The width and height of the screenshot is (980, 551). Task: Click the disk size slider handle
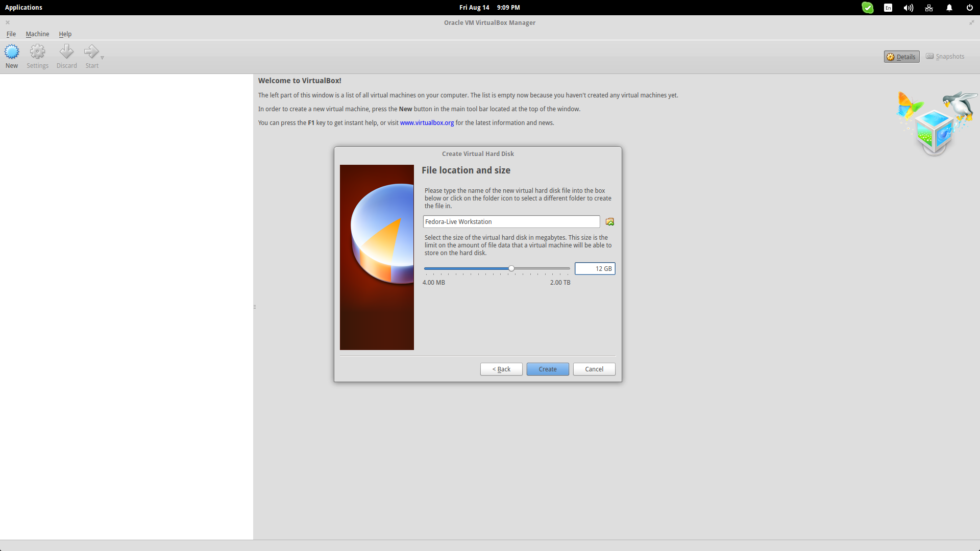pyautogui.click(x=511, y=268)
